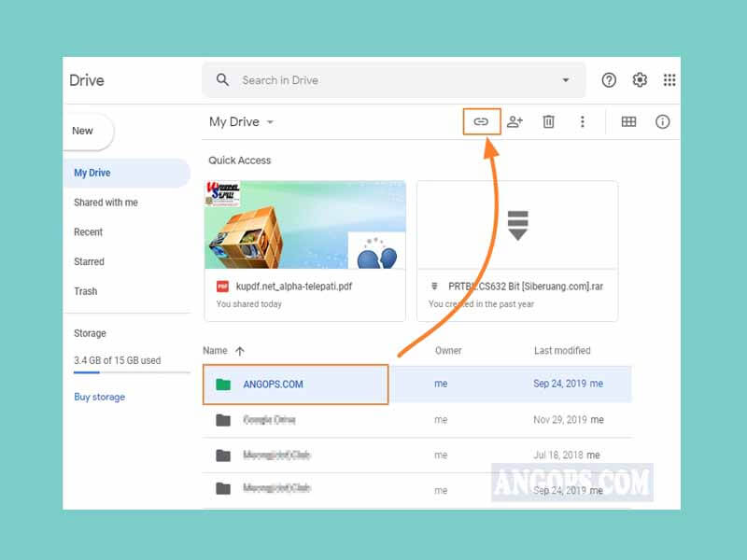Open Recent in the sidebar
This screenshot has height=560, width=747.
tap(88, 231)
